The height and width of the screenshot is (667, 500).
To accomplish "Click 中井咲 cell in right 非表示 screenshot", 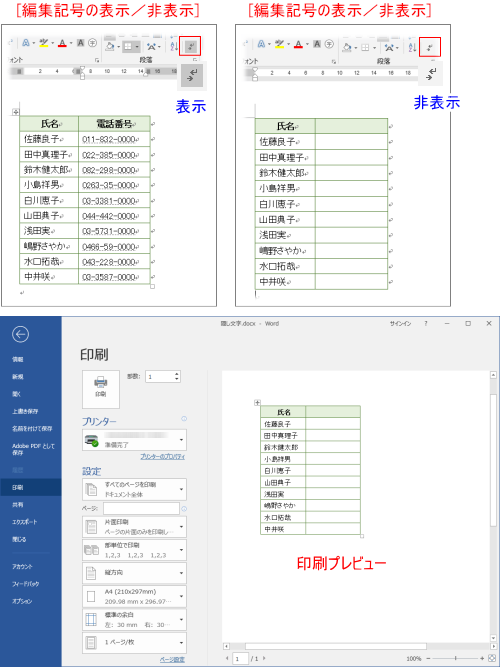I will coord(285,282).
